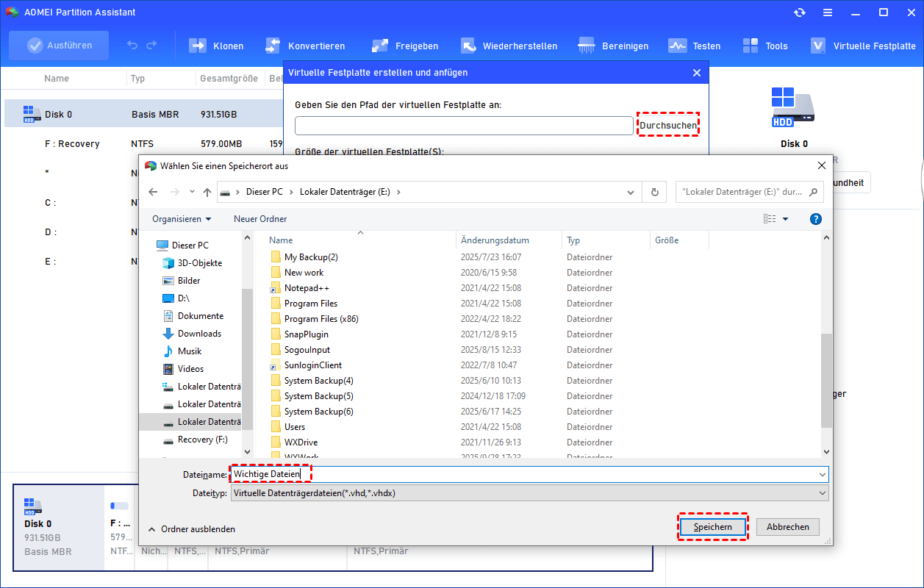The height and width of the screenshot is (588, 924).
Task: Select the New work folder
Action: tap(297, 273)
